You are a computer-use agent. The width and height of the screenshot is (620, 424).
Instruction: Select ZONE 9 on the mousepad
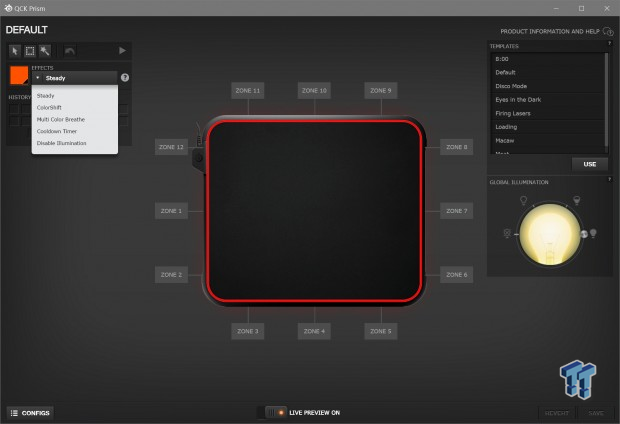(x=381, y=91)
